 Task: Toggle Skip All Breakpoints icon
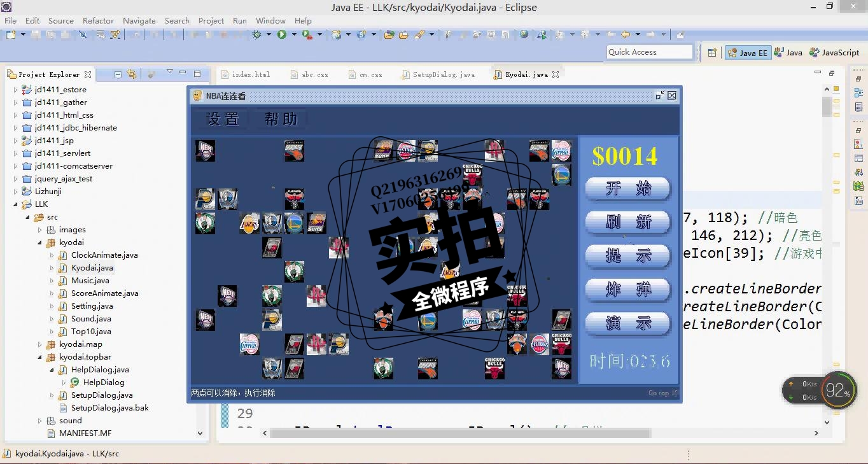click(83, 34)
